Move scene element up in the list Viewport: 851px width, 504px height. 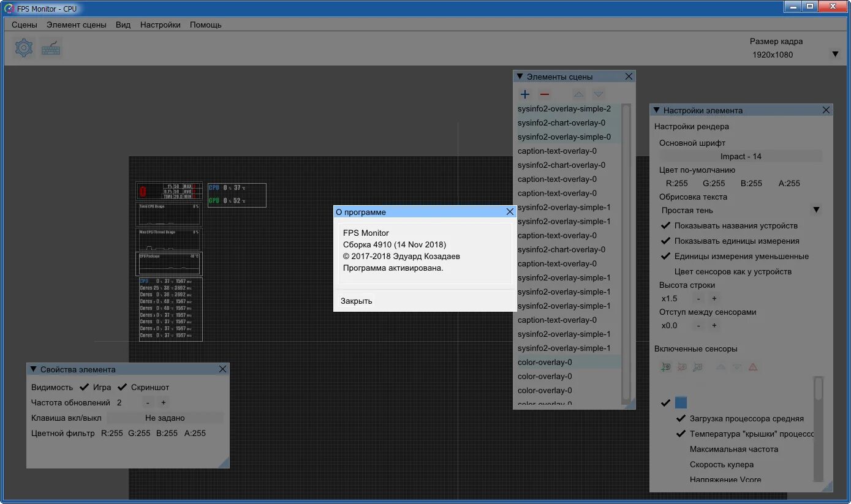click(579, 94)
